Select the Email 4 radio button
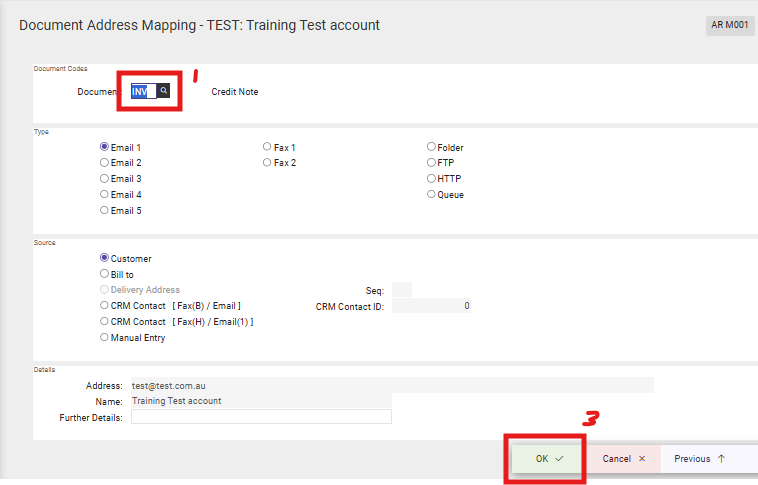 (x=105, y=195)
